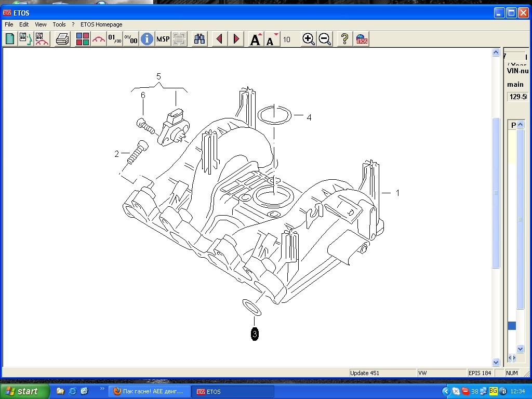This screenshot has height=399, width=532.
Task: Open the Tools menu
Action: click(59, 24)
